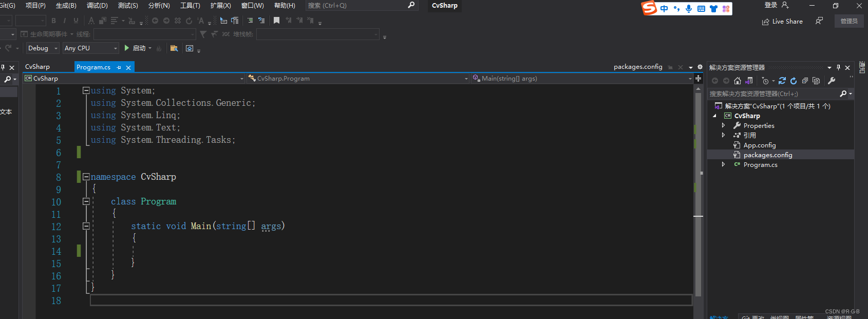
Task: Click the collapse all icon in Solution Explorer
Action: click(x=805, y=81)
